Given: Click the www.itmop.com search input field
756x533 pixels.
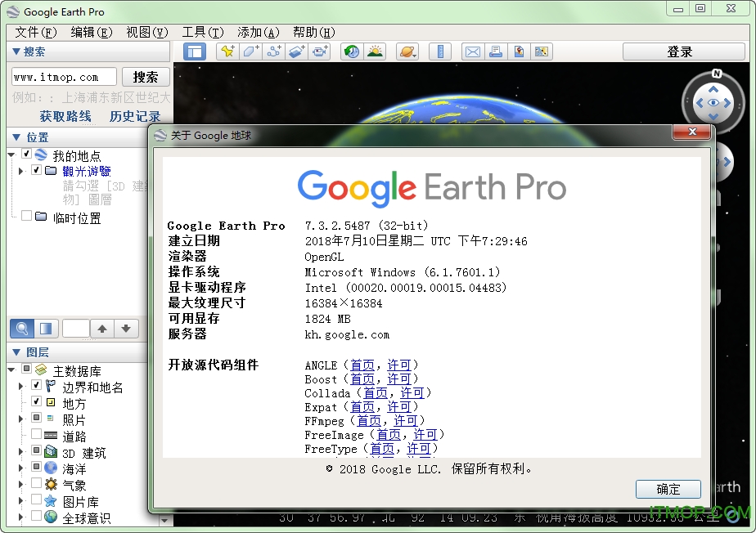Looking at the screenshot, I should click(63, 76).
